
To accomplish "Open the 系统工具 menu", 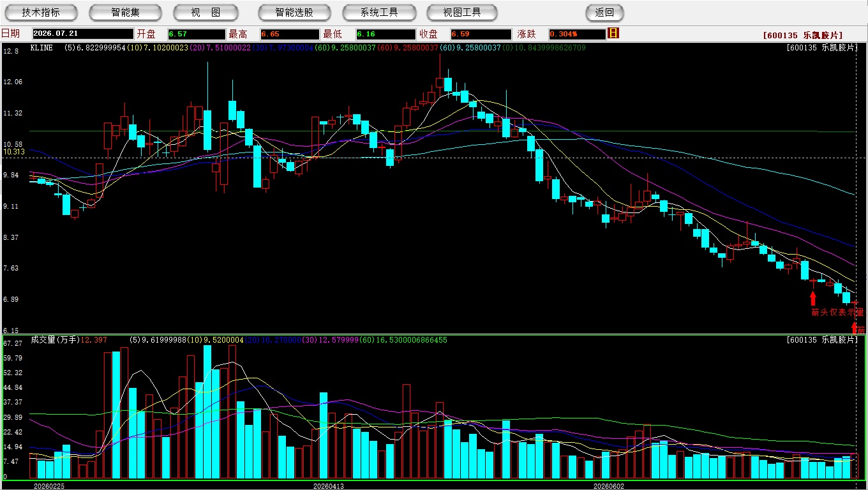I will click(379, 12).
